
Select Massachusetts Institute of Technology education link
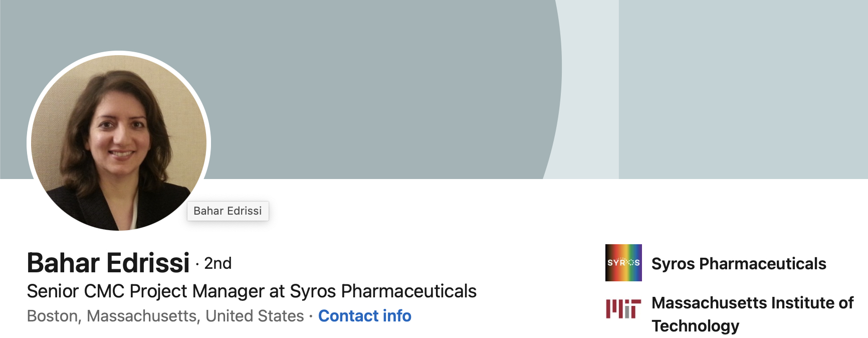tap(752, 303)
